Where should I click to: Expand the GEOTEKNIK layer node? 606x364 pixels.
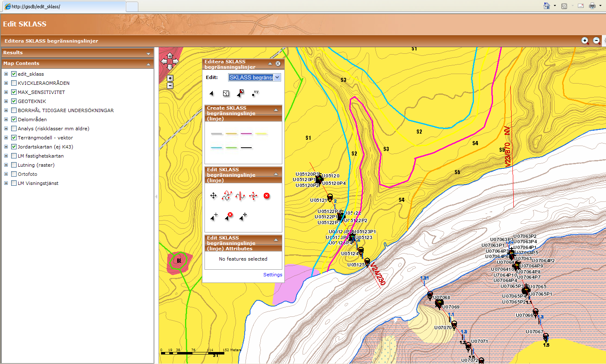click(6, 101)
